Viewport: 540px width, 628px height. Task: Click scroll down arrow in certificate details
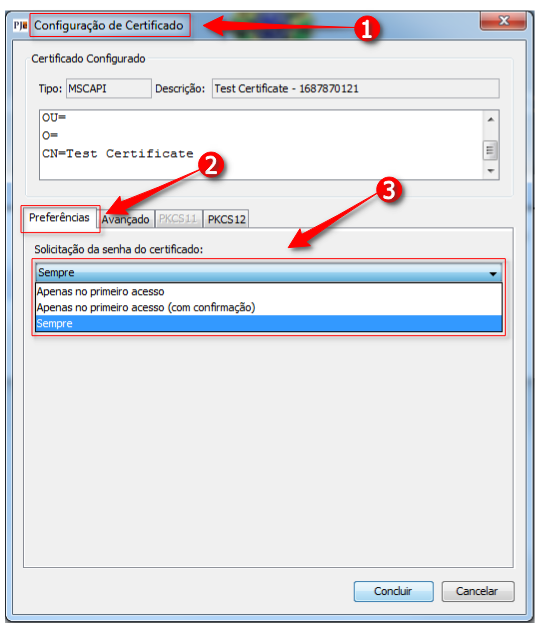[491, 171]
